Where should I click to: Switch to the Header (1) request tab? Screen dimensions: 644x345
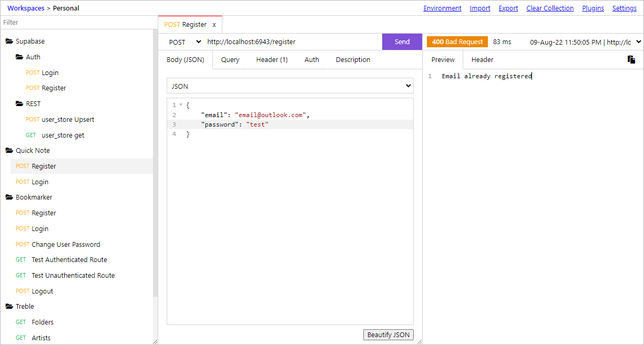[x=272, y=60]
